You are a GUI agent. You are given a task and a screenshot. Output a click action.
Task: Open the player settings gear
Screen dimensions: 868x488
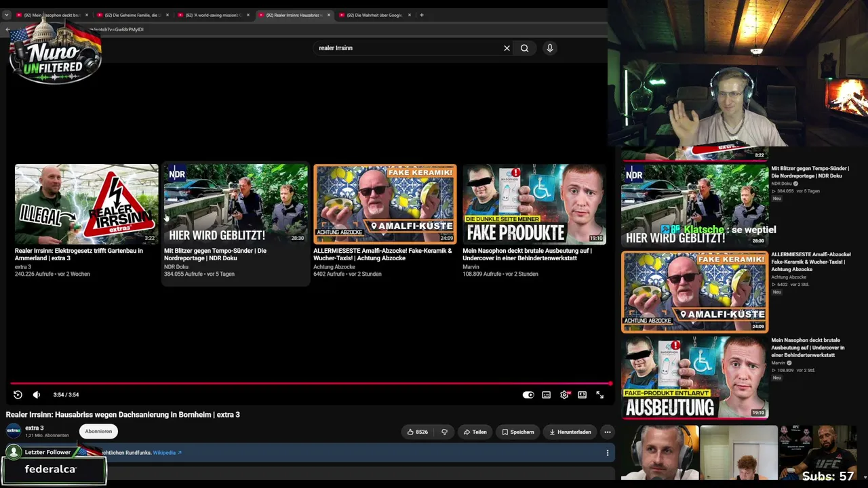pyautogui.click(x=564, y=394)
